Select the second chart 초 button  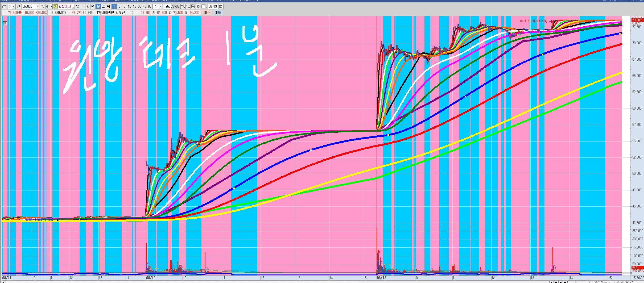coord(103,6)
